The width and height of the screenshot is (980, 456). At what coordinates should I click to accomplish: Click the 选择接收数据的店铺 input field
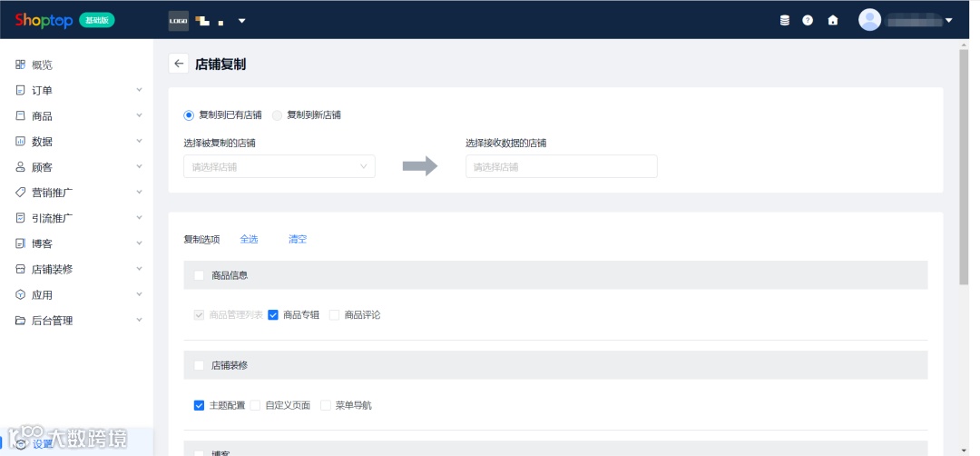[562, 167]
